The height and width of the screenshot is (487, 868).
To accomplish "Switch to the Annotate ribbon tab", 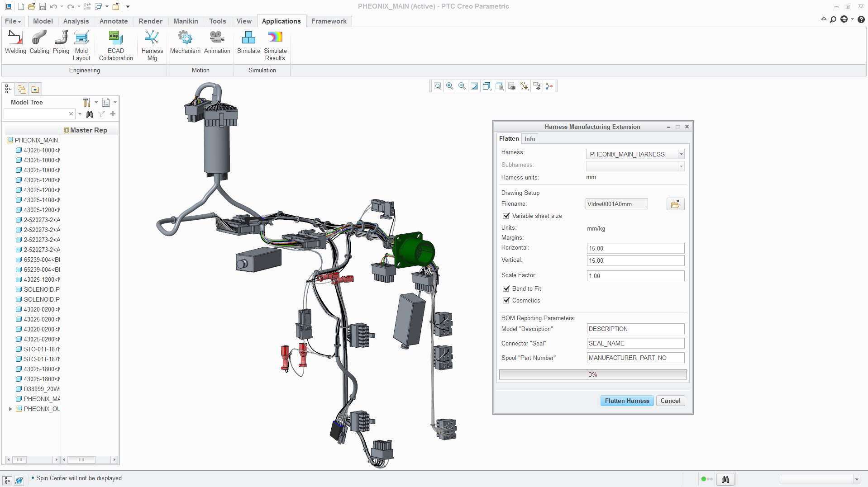I will point(114,21).
